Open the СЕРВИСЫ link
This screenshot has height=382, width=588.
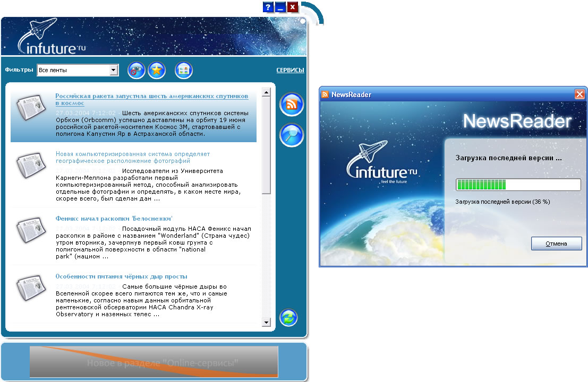click(290, 70)
